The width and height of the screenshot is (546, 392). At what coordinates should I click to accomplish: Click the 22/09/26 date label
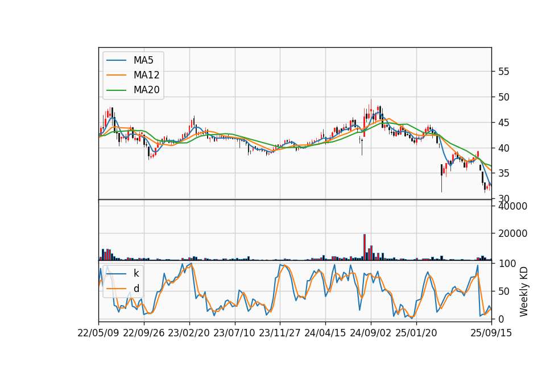(x=144, y=333)
